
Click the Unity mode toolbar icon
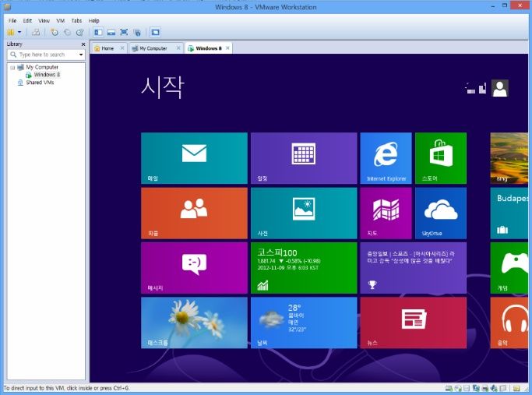tap(137, 32)
